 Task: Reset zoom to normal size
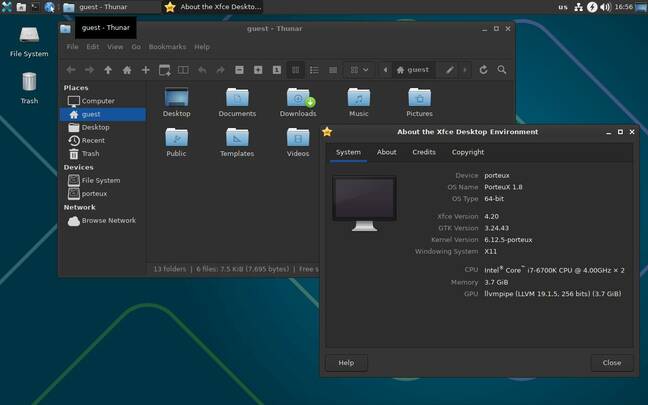click(277, 70)
